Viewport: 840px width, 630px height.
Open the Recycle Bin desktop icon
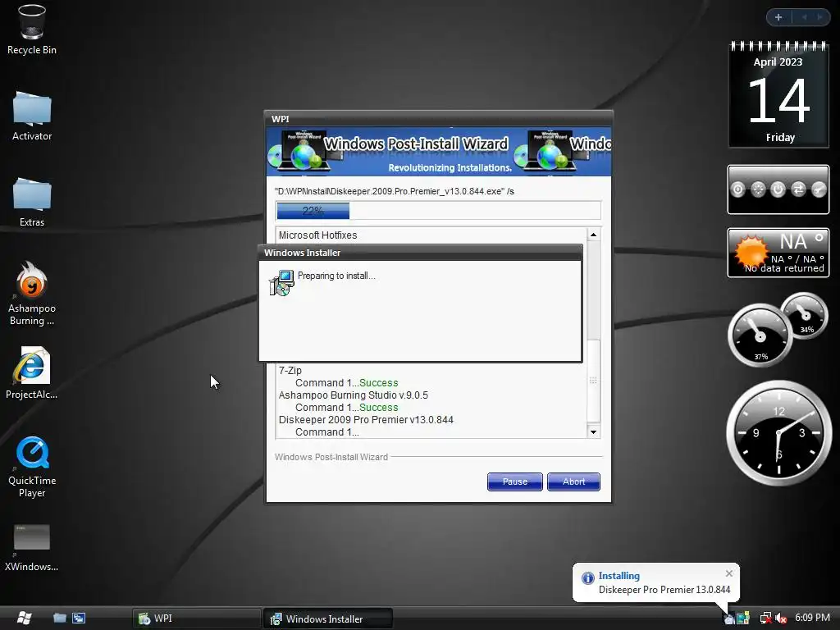[x=32, y=30]
